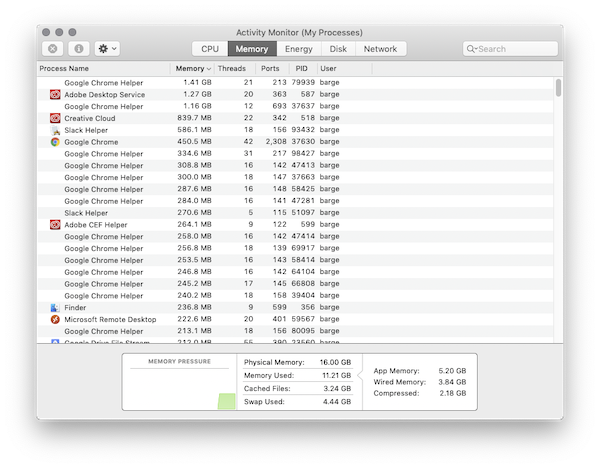Click the Physical Memory 16.00 GB value
This screenshot has height=468, width=600.
[x=335, y=362]
